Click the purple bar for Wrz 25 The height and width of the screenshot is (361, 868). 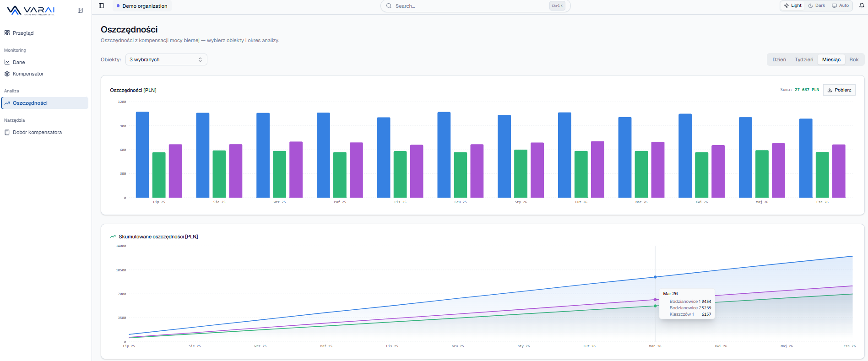pyautogui.click(x=296, y=170)
